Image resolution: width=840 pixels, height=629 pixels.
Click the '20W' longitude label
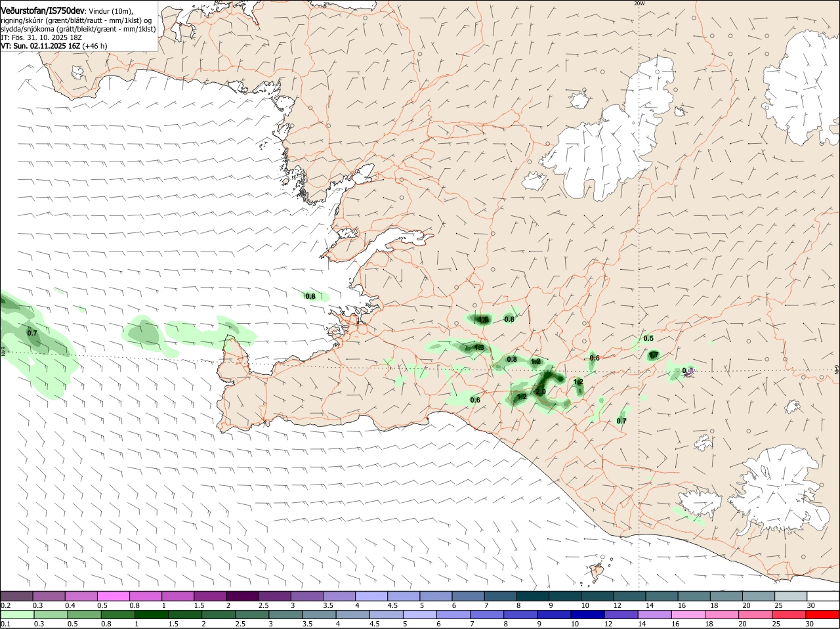pyautogui.click(x=639, y=3)
